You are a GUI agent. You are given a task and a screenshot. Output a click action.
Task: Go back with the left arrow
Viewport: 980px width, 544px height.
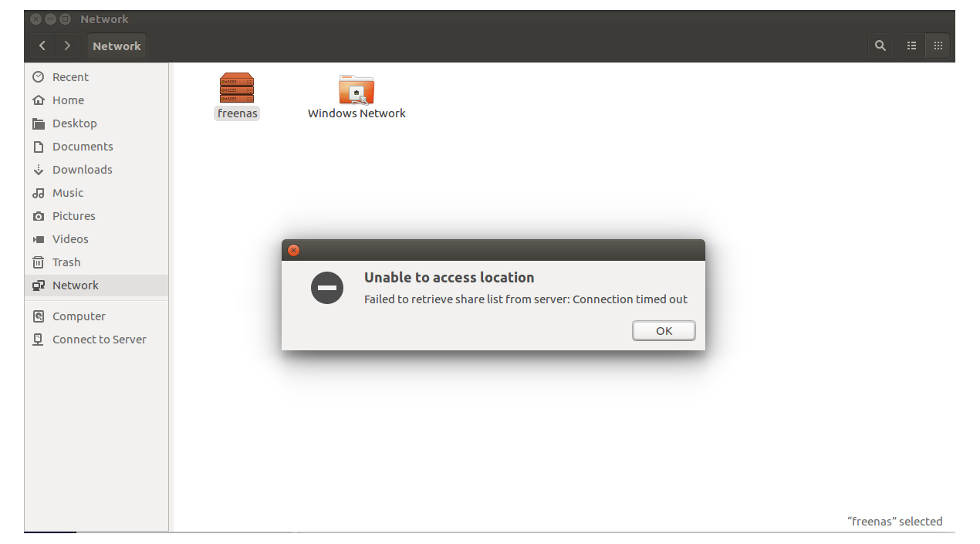point(42,46)
